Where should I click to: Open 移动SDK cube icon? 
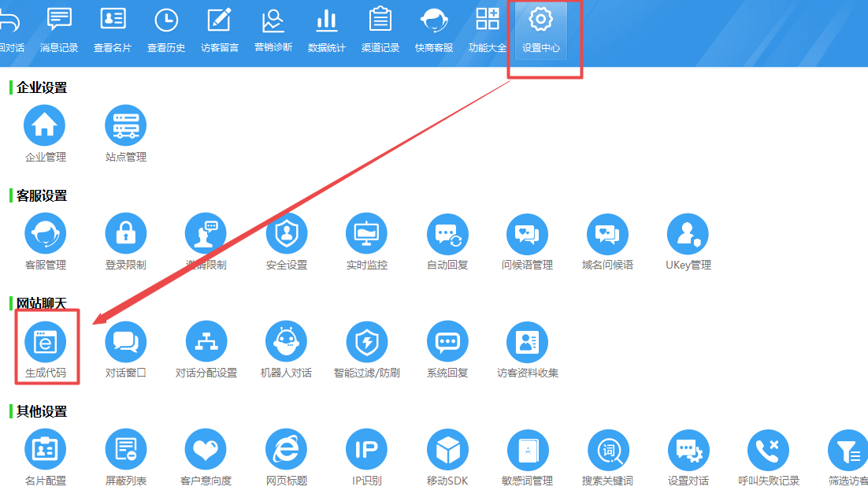pos(447,450)
